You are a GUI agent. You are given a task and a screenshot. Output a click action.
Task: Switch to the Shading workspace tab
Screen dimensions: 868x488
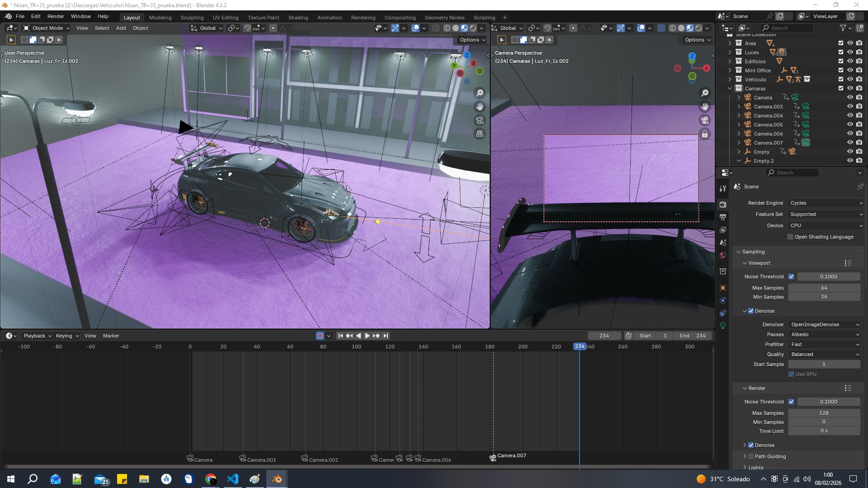tap(298, 18)
